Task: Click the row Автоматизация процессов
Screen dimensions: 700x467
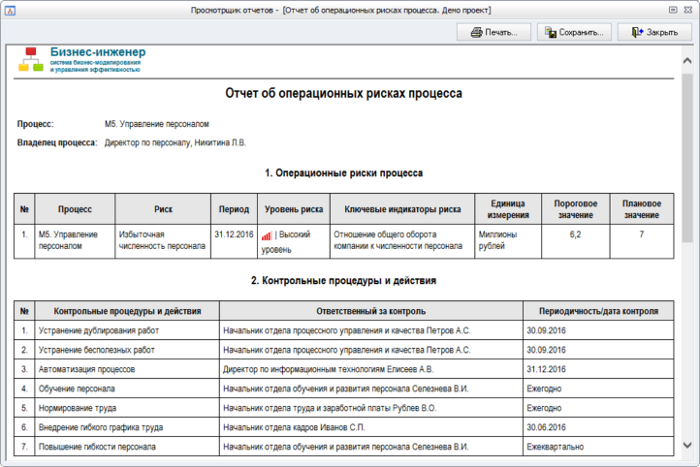Action: point(344,369)
